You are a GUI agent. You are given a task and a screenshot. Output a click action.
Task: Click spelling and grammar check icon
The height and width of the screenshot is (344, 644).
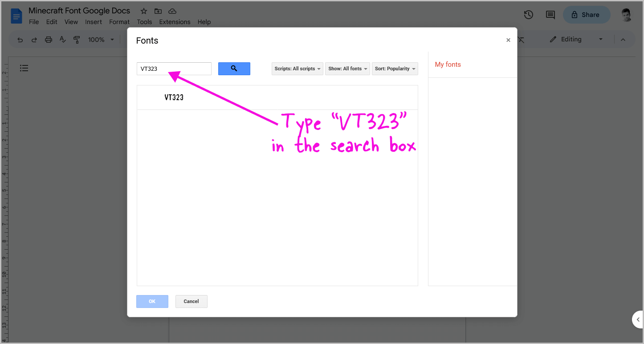63,40
